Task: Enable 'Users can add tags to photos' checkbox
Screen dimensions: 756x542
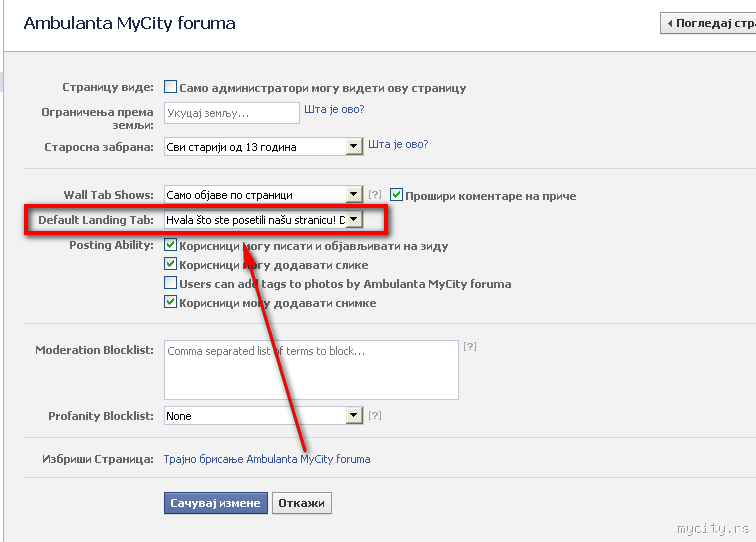Action: point(171,284)
